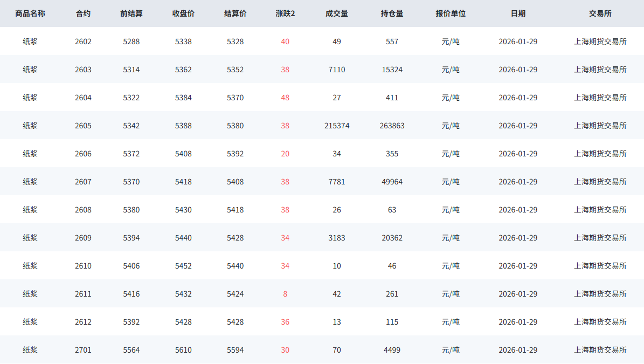Click the 成交量 column header

click(x=337, y=13)
